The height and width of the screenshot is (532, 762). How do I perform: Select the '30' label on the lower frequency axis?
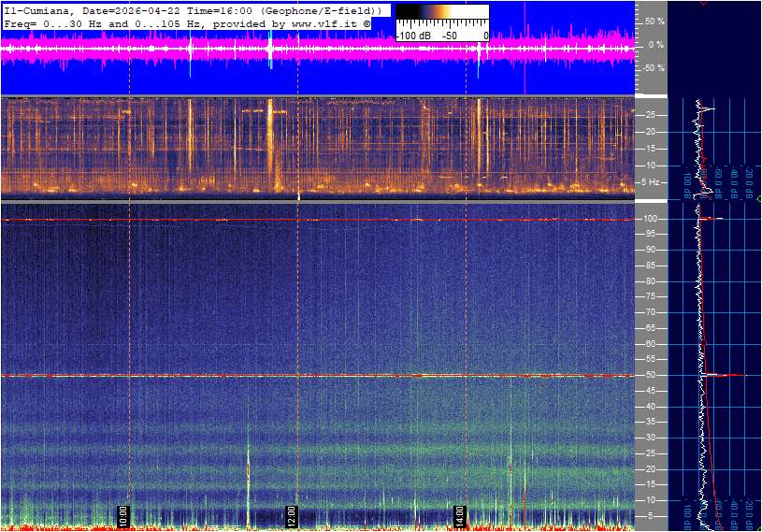coord(650,438)
